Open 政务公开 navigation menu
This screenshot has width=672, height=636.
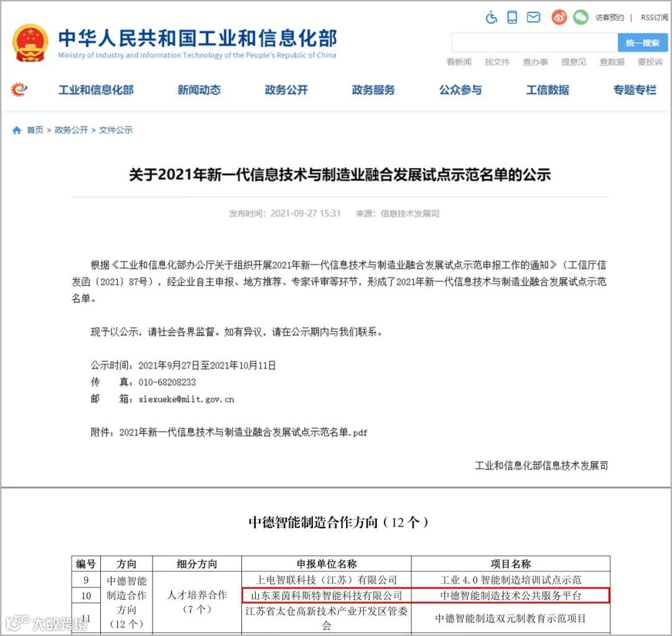tap(286, 90)
